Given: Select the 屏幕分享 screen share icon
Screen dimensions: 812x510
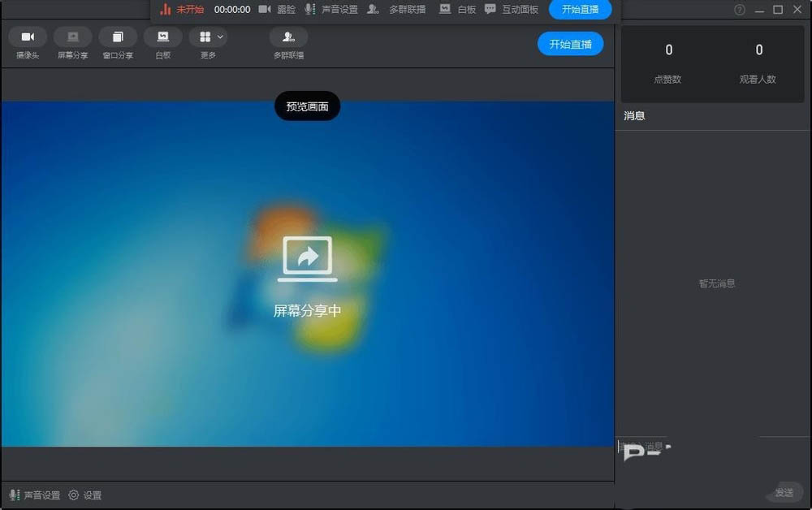Looking at the screenshot, I should pyautogui.click(x=72, y=37).
